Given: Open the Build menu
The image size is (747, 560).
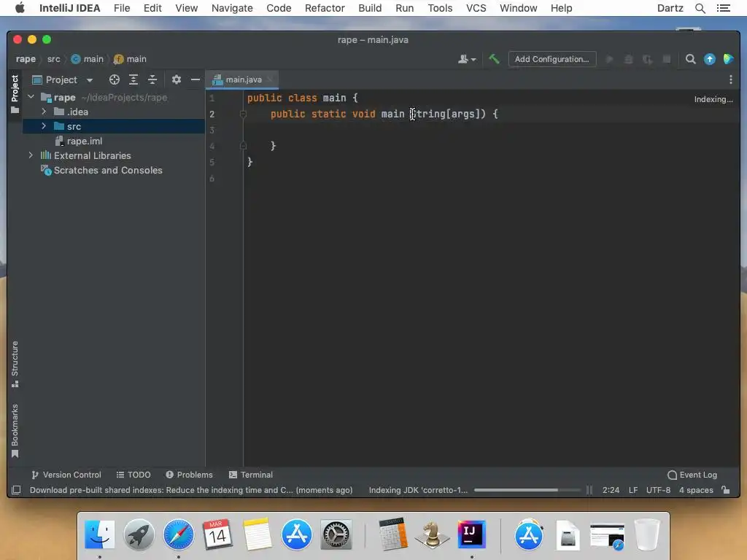Looking at the screenshot, I should tap(370, 8).
